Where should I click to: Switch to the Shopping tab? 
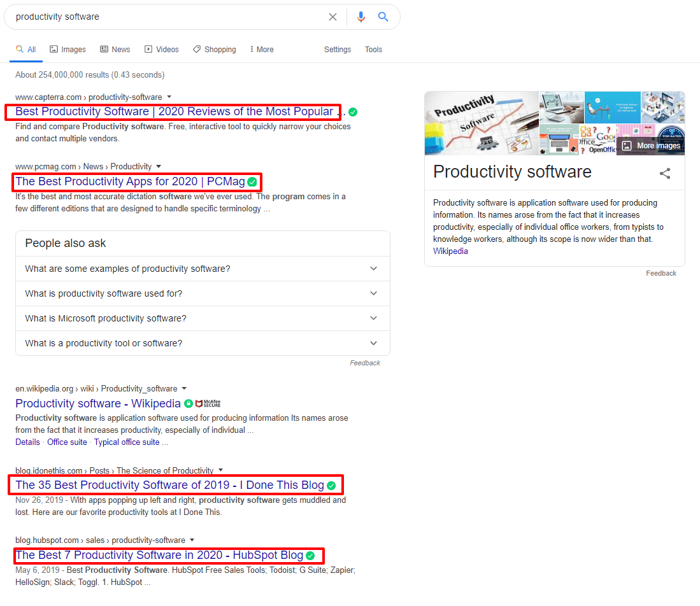214,50
